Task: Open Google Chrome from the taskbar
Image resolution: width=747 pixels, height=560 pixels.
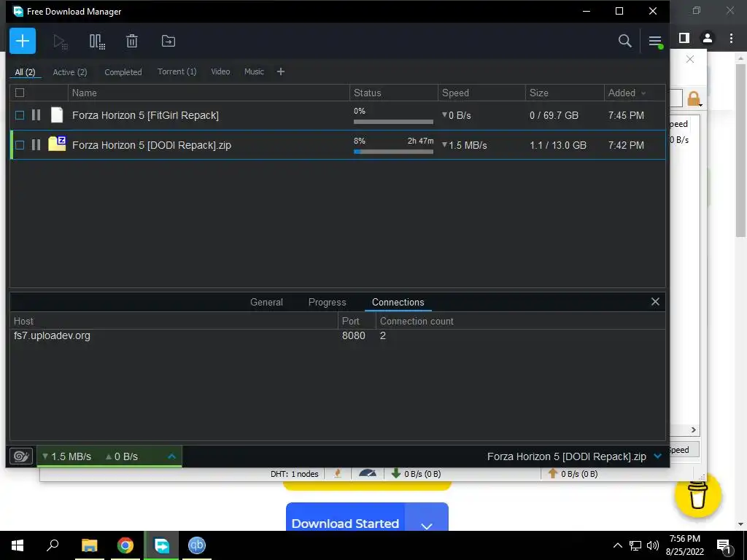Action: pyautogui.click(x=125, y=545)
